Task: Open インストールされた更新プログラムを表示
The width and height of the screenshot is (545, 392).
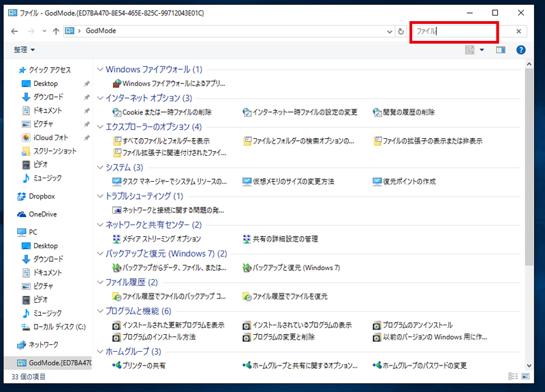Action: (x=168, y=325)
